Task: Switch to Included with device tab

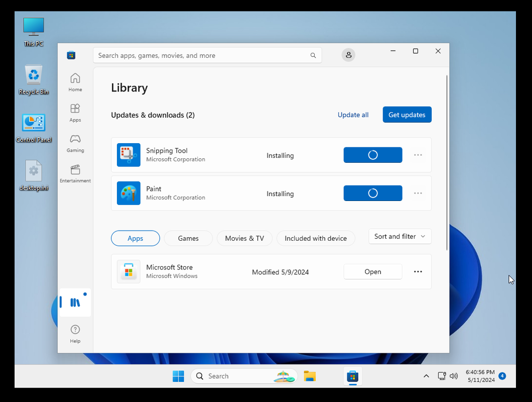Action: point(316,238)
